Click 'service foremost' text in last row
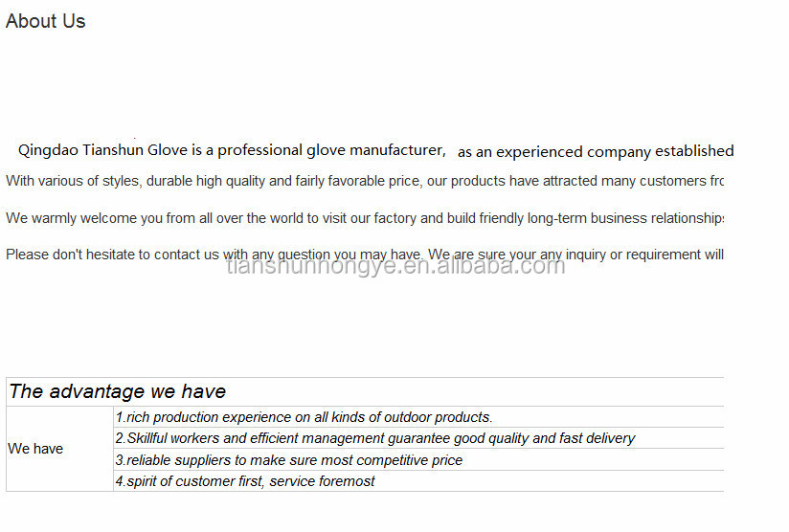 click(322, 481)
